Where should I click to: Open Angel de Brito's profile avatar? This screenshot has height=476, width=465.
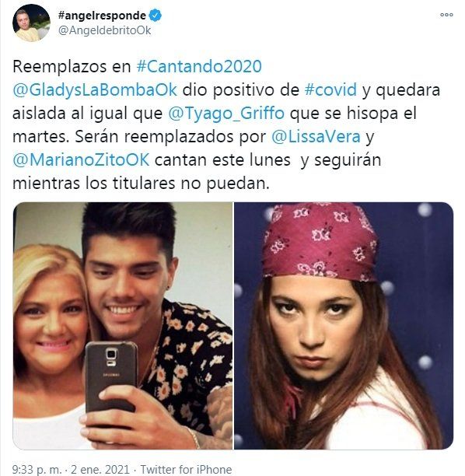pos(31,23)
